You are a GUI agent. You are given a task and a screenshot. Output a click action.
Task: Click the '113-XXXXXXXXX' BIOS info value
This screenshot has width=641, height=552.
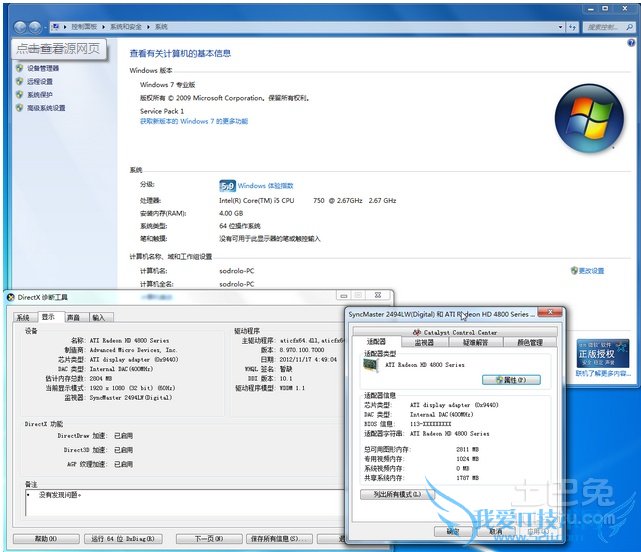430,424
